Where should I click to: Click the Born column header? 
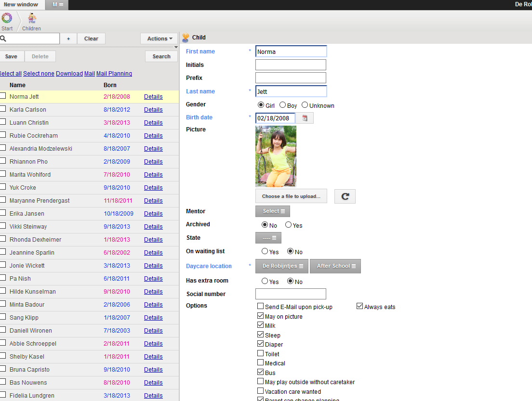(x=110, y=85)
